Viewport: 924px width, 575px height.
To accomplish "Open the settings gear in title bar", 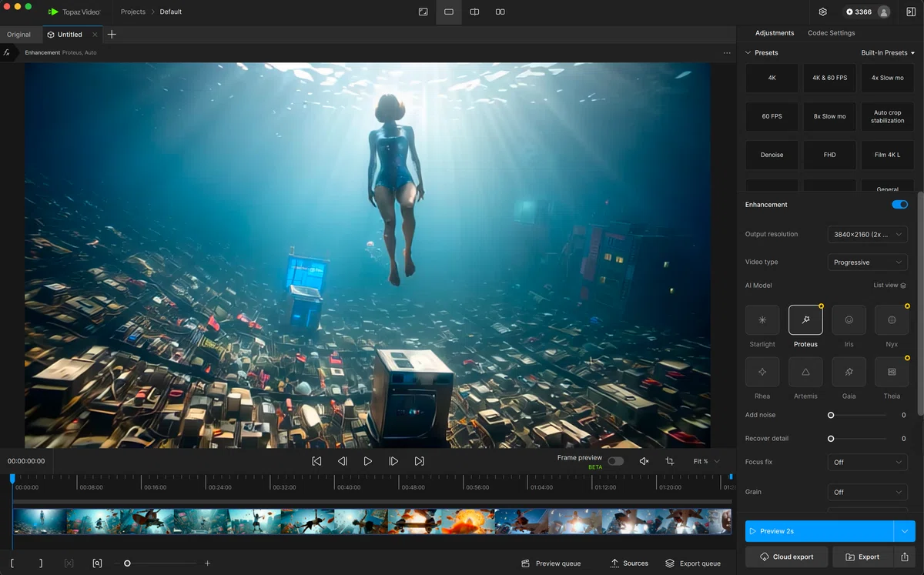I will click(x=822, y=12).
